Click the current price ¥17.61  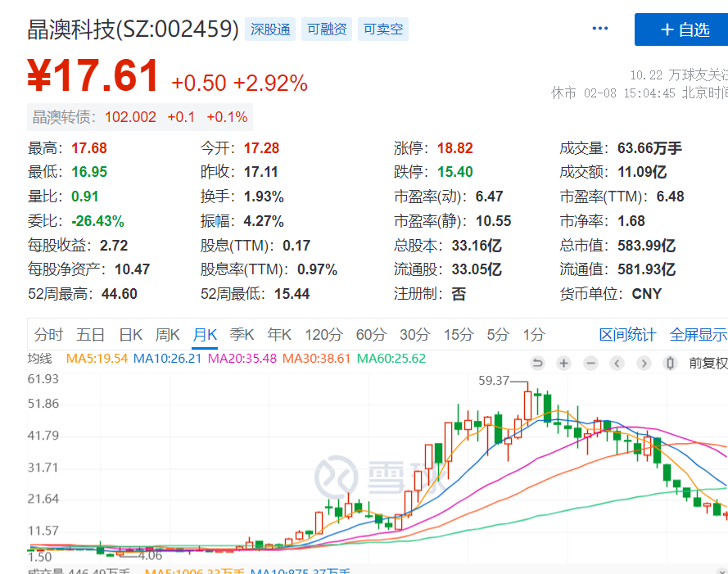(x=93, y=75)
